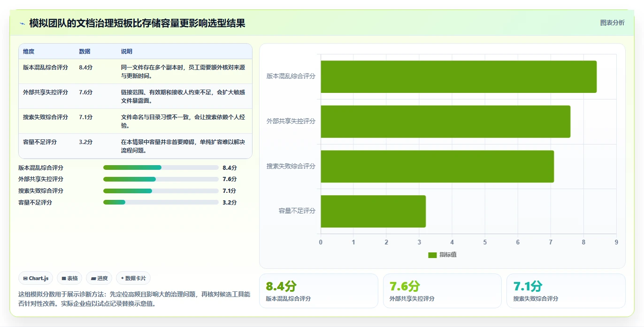Click the footnote paragraph starting 这组模拟分数

click(134, 299)
